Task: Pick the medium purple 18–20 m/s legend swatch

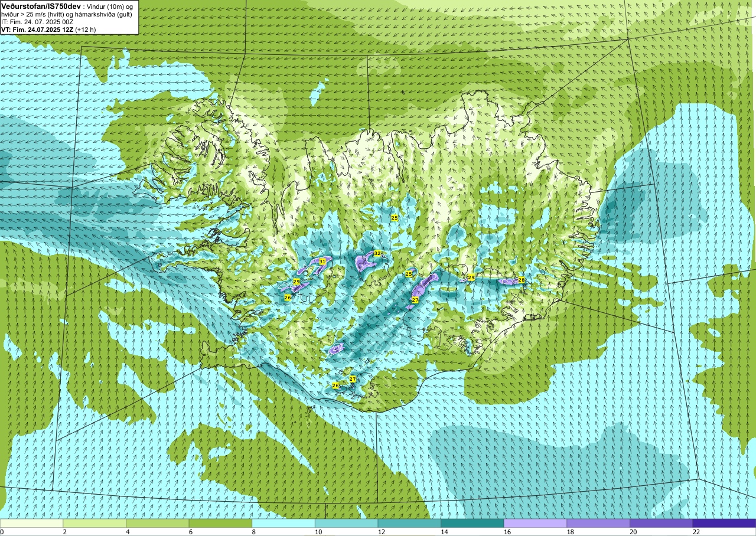Action: pos(598,523)
